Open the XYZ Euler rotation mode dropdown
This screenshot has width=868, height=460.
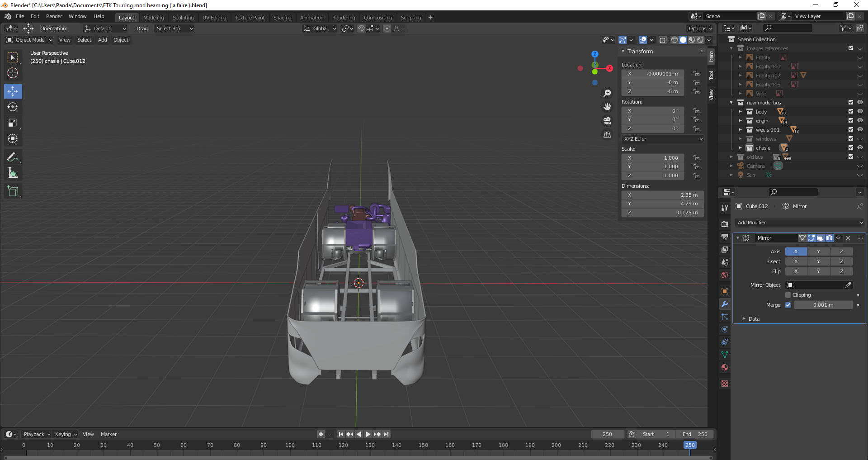click(663, 139)
